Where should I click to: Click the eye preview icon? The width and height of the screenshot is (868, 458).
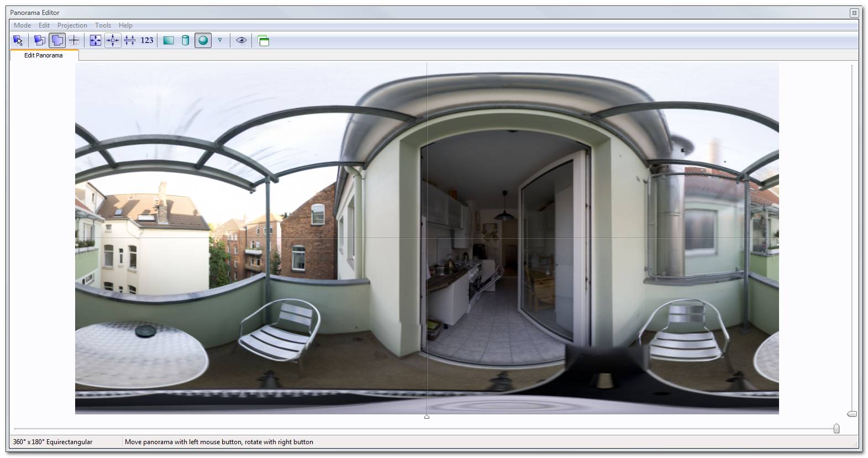tap(241, 40)
